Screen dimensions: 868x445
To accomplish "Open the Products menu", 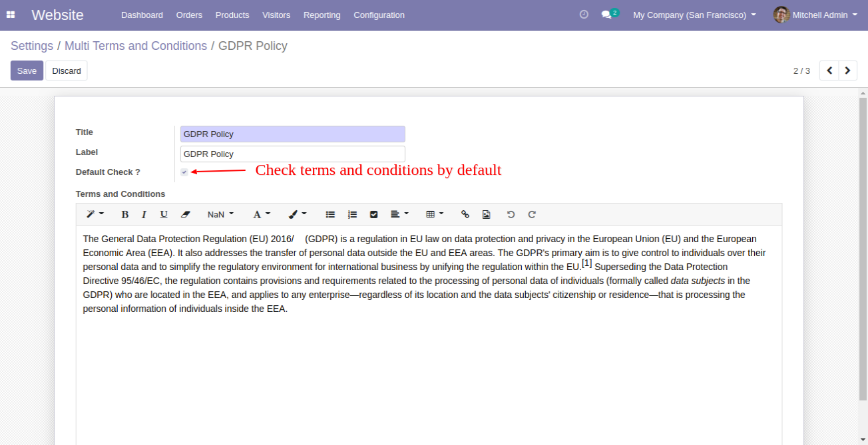I will click(x=232, y=15).
